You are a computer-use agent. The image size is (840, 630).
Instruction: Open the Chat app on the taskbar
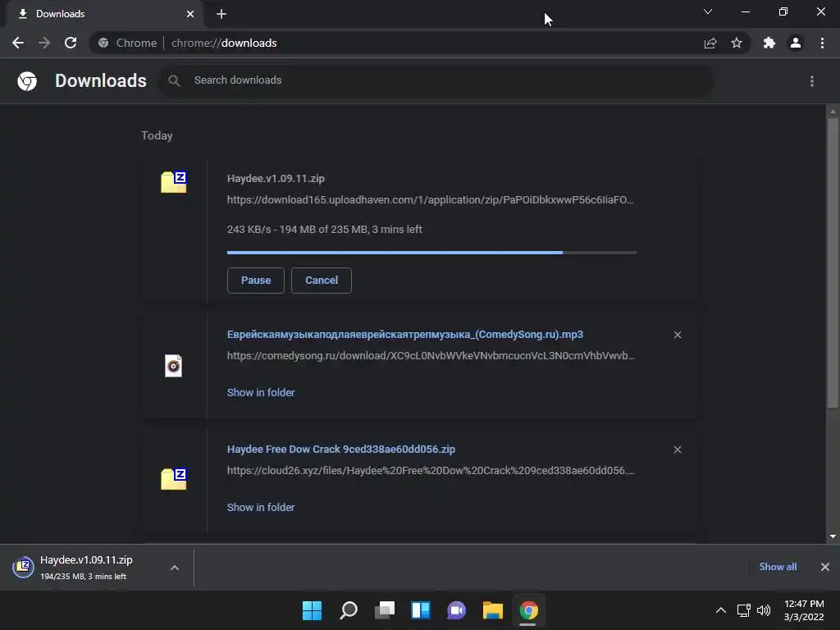click(x=456, y=610)
